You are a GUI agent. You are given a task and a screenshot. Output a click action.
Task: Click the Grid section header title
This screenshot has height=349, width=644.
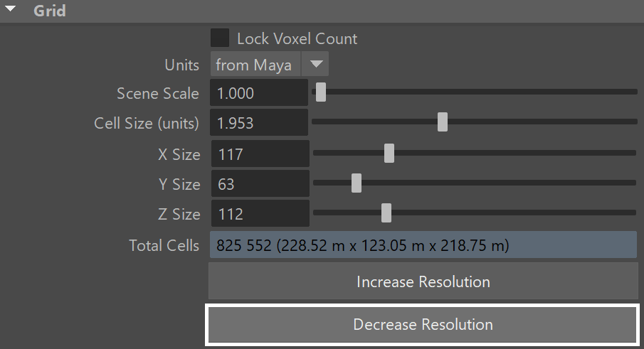(x=49, y=11)
